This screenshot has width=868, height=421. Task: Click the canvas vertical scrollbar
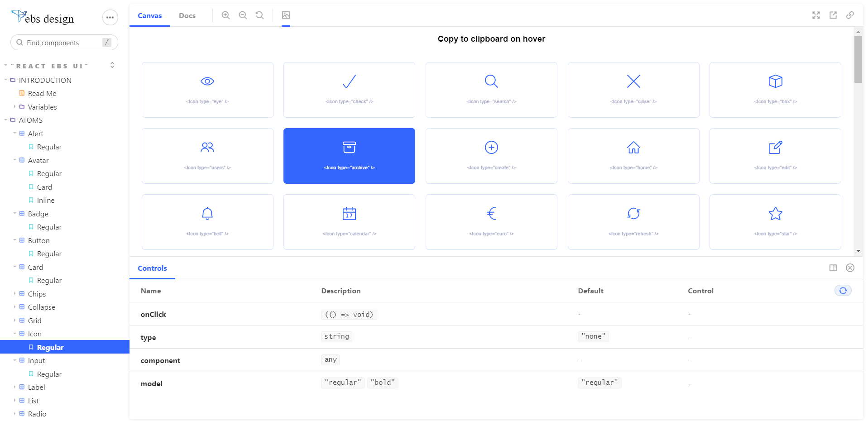coord(858,59)
